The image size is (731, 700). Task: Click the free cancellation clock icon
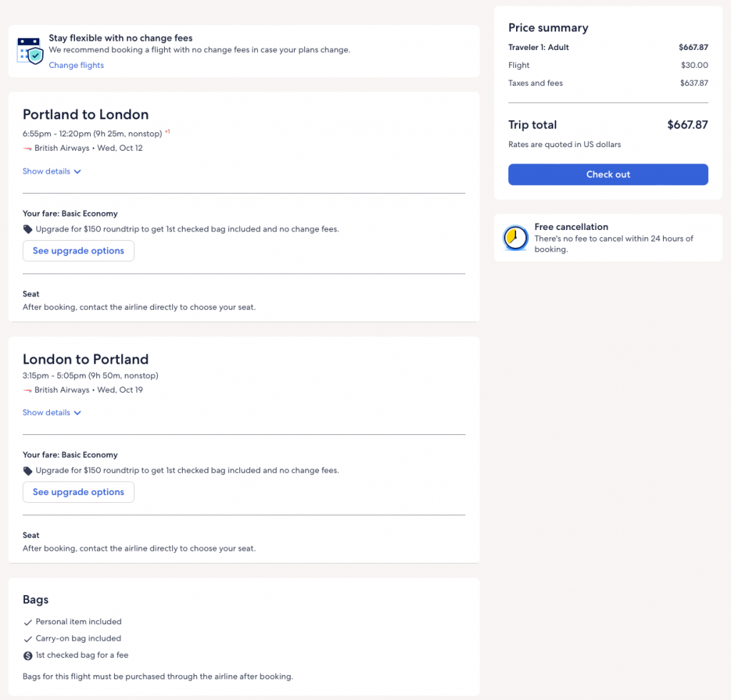click(x=515, y=238)
